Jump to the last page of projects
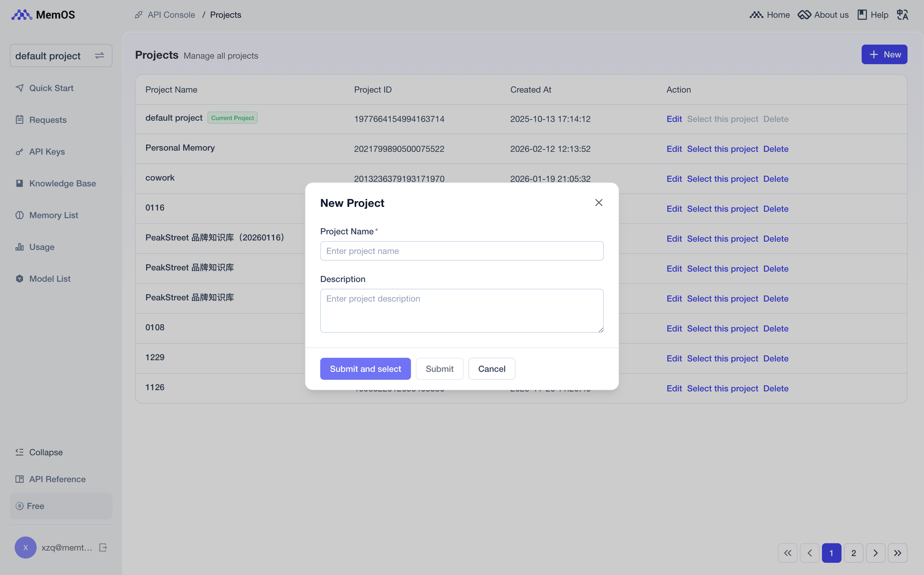Screen dimensions: 924x575 pyautogui.click(x=898, y=553)
